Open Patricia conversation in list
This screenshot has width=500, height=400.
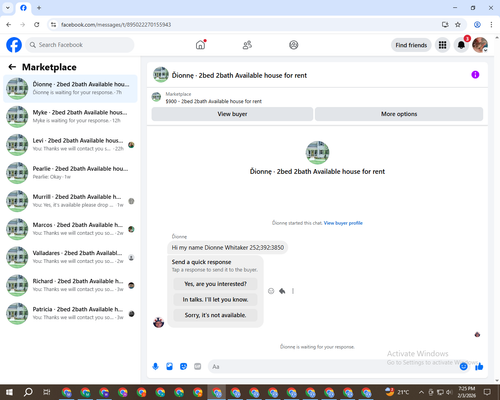70,314
